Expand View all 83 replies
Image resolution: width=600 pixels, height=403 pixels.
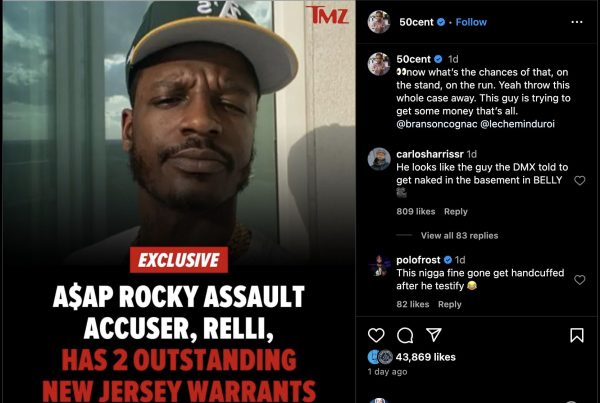459,235
